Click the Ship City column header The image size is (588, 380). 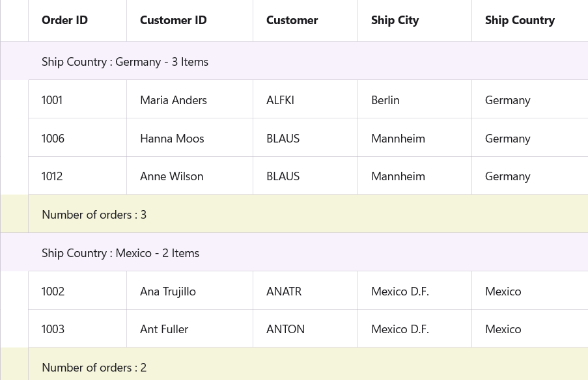(x=395, y=20)
